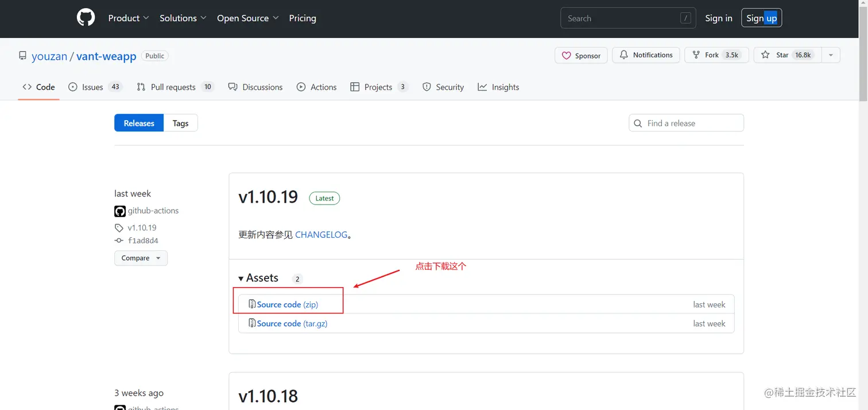Click the Notifications button
The image size is (868, 410).
click(646, 55)
